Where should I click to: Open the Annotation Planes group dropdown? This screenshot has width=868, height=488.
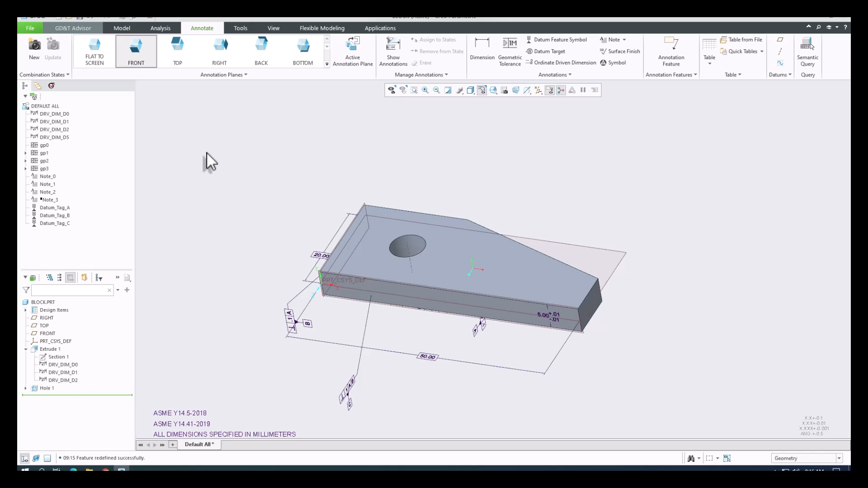pyautogui.click(x=224, y=75)
